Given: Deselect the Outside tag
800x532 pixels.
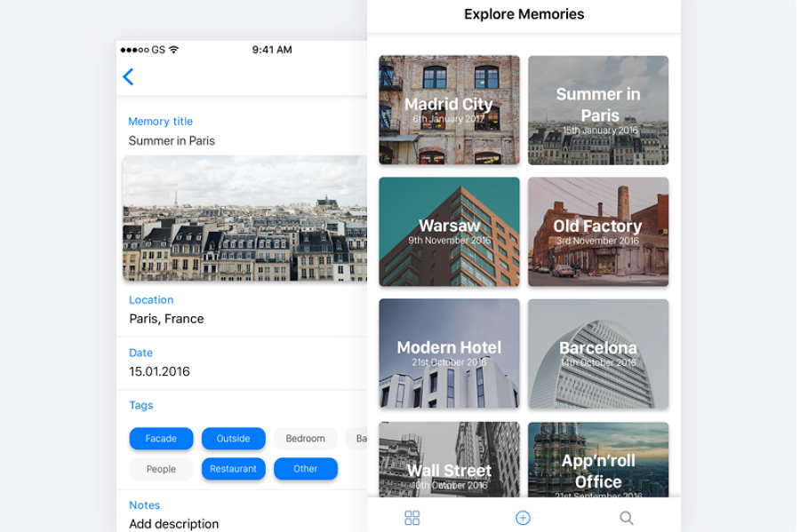Looking at the screenshot, I should pos(233,439).
